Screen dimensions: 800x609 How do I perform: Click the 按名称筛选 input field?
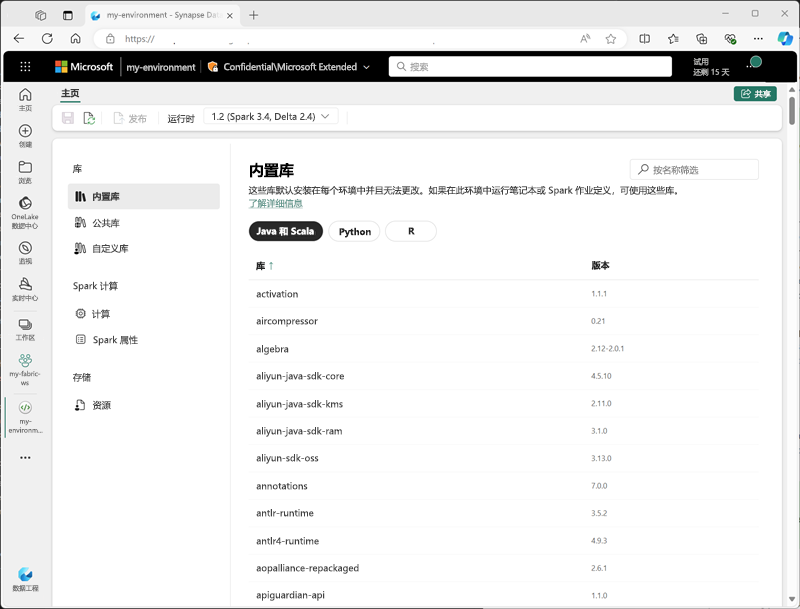tap(696, 169)
